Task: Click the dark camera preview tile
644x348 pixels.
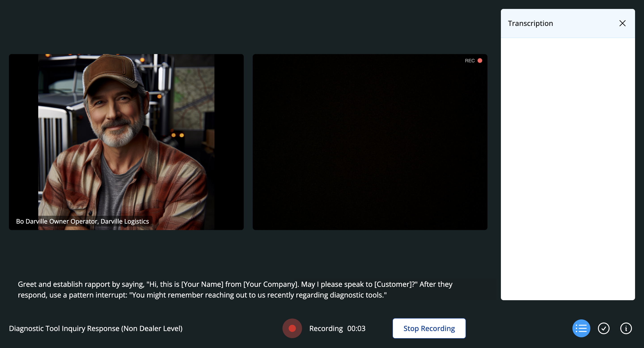Action: [370, 142]
